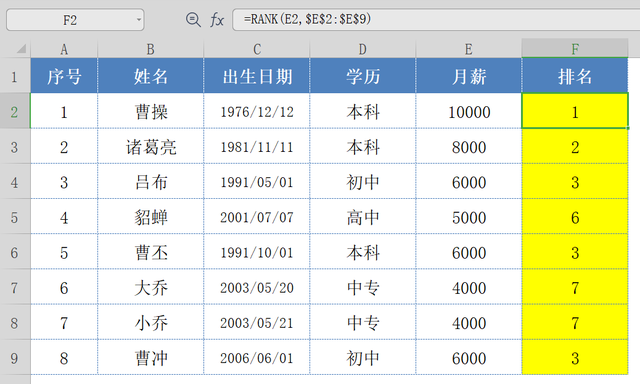
Task: Click the zoom magnifier icon beside fx
Action: (193, 19)
